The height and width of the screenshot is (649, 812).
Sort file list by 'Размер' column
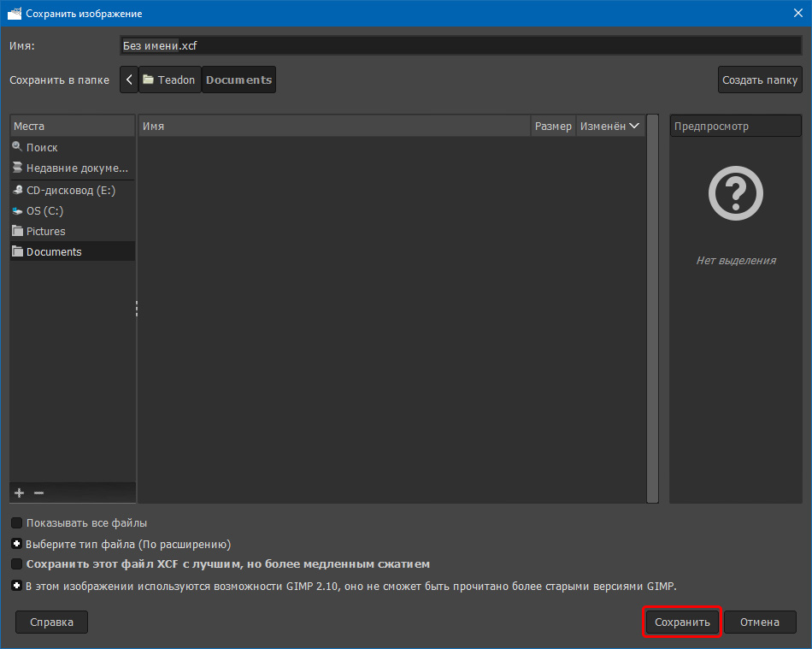pos(553,127)
